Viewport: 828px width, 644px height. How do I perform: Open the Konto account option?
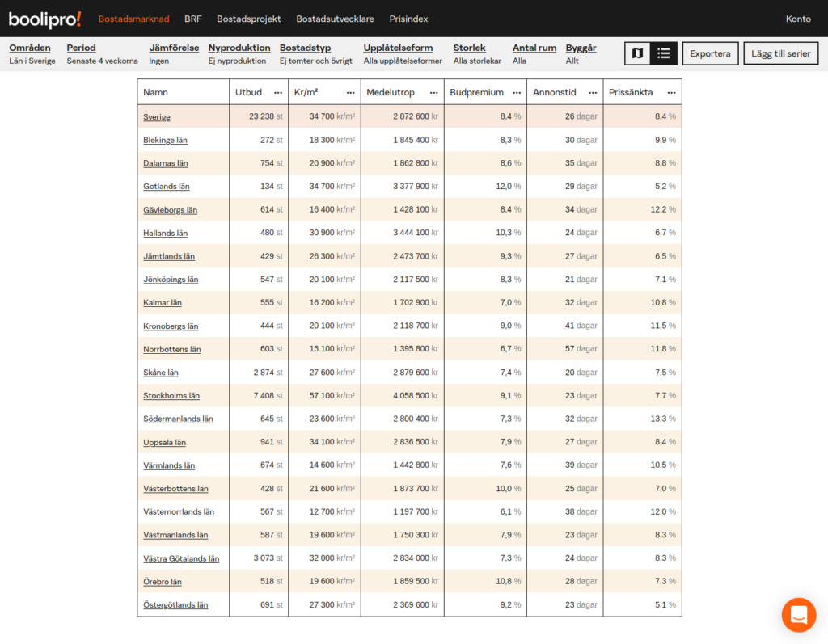[798, 18]
